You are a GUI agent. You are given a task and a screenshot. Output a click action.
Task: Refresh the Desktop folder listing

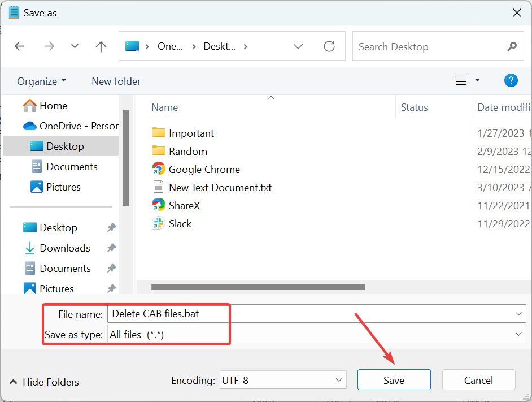click(329, 46)
